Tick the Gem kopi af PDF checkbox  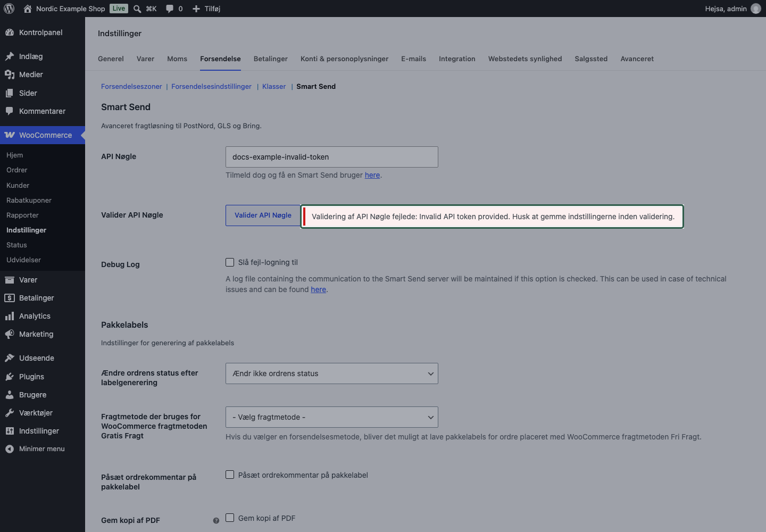point(230,518)
